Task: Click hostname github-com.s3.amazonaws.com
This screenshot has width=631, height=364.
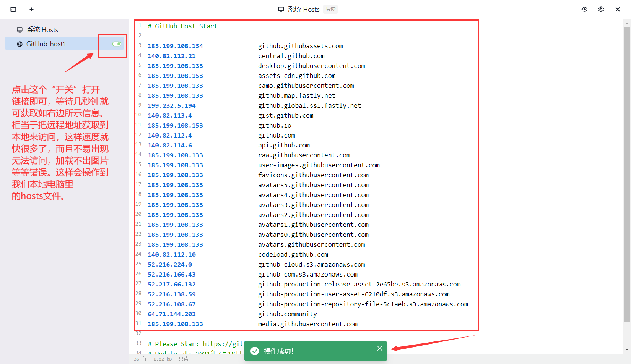Action: (308, 274)
